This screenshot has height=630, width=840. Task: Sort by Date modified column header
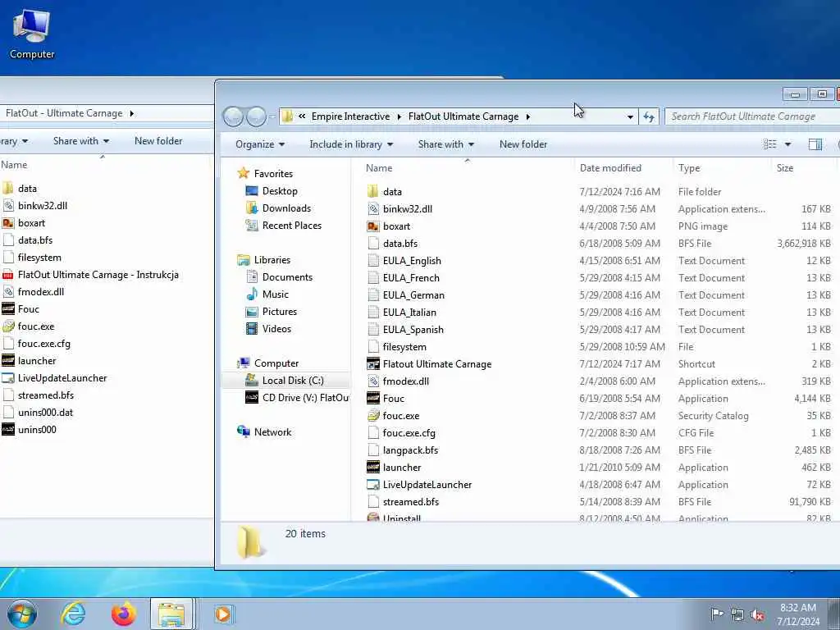coord(610,167)
